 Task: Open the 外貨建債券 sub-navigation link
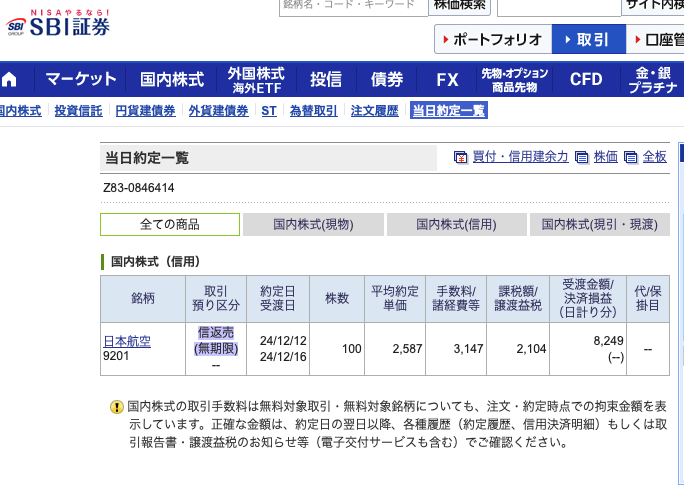pos(219,111)
